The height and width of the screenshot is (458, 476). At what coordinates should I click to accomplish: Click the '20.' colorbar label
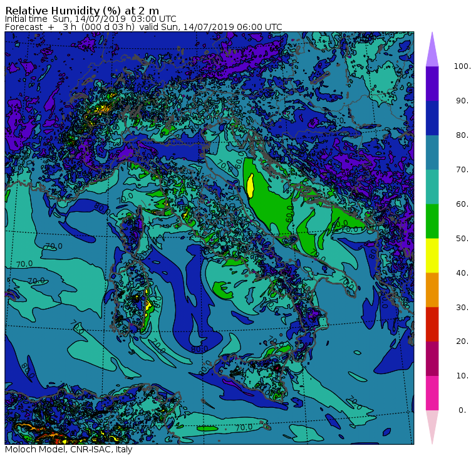tap(462, 341)
